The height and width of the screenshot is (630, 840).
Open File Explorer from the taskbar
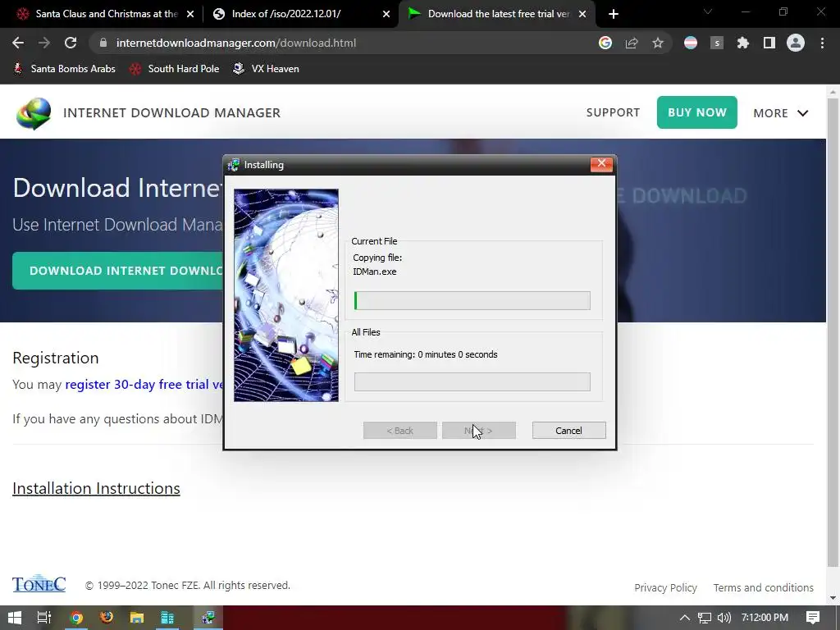137,618
